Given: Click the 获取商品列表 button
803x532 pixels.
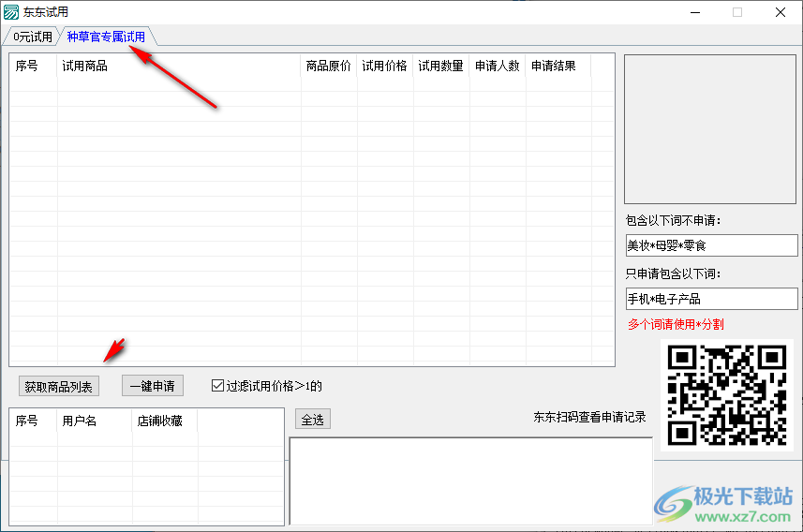Looking at the screenshot, I should [x=59, y=387].
